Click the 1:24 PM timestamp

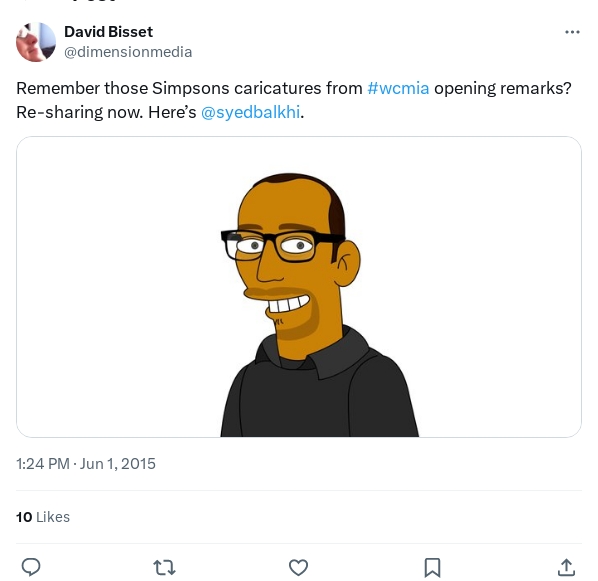coord(43,464)
